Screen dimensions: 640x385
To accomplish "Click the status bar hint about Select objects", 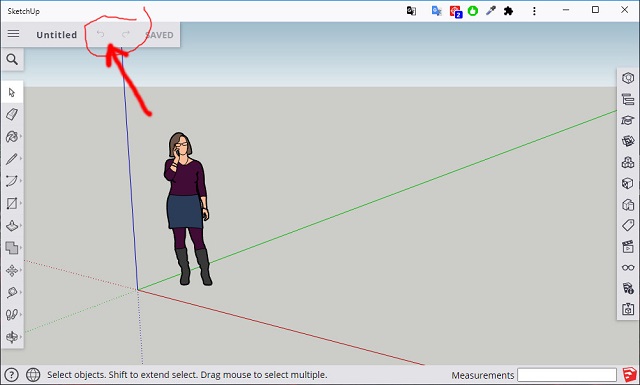I will pos(187,375).
